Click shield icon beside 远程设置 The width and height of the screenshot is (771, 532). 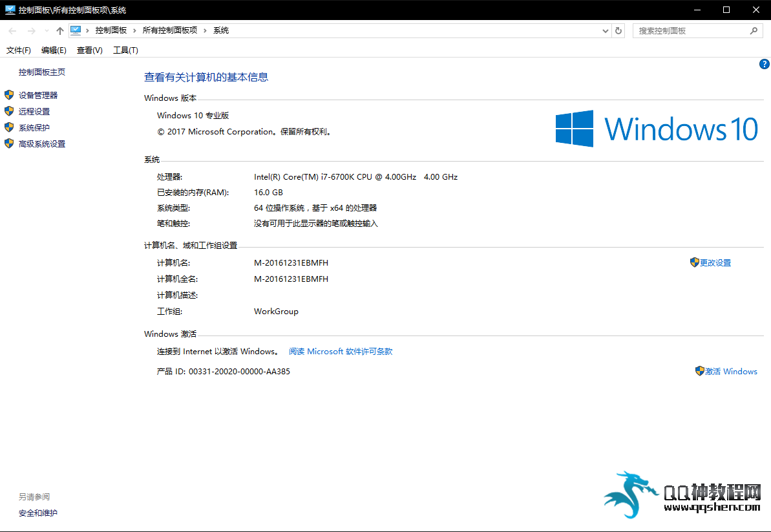coord(9,111)
